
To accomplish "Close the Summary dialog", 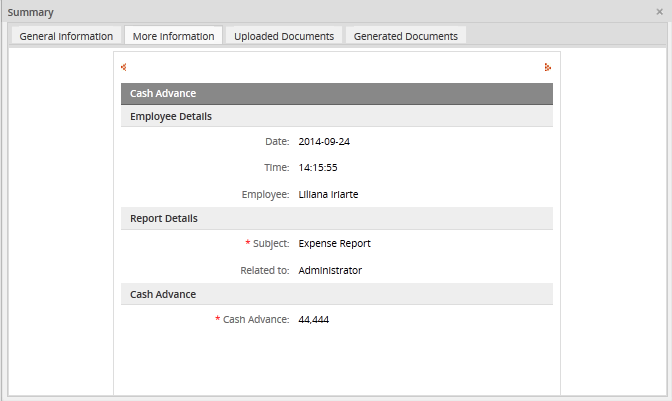I will [659, 12].
